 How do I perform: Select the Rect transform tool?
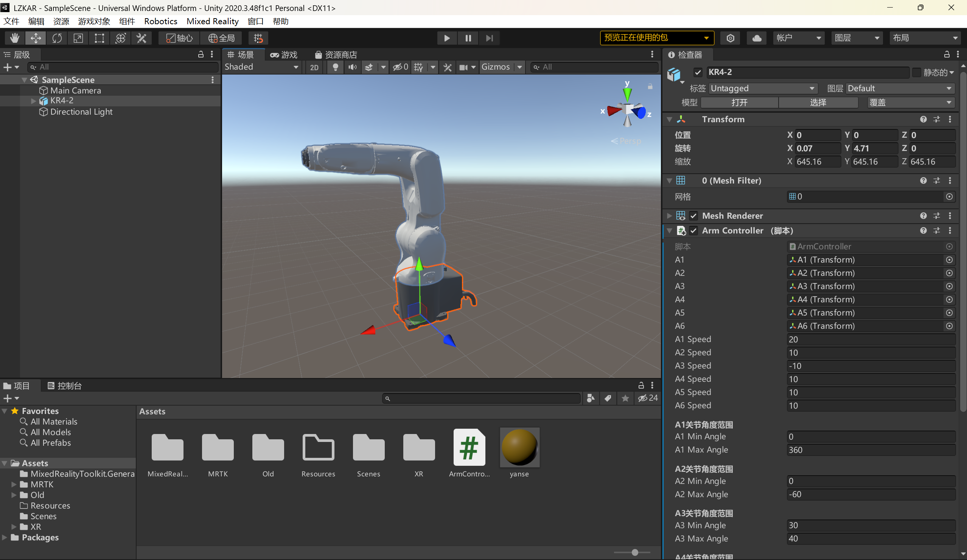click(x=99, y=38)
